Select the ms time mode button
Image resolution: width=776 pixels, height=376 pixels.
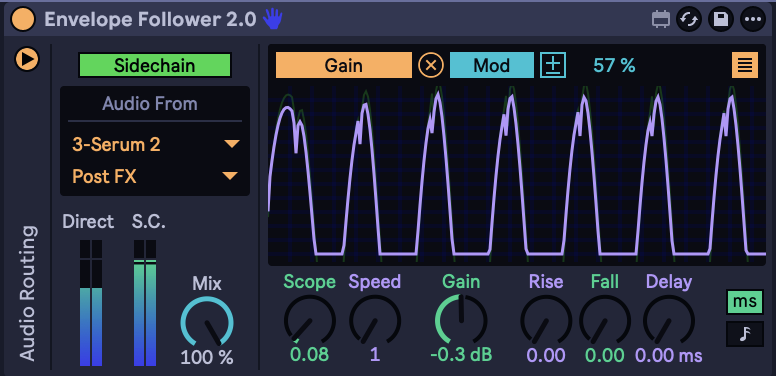744,302
